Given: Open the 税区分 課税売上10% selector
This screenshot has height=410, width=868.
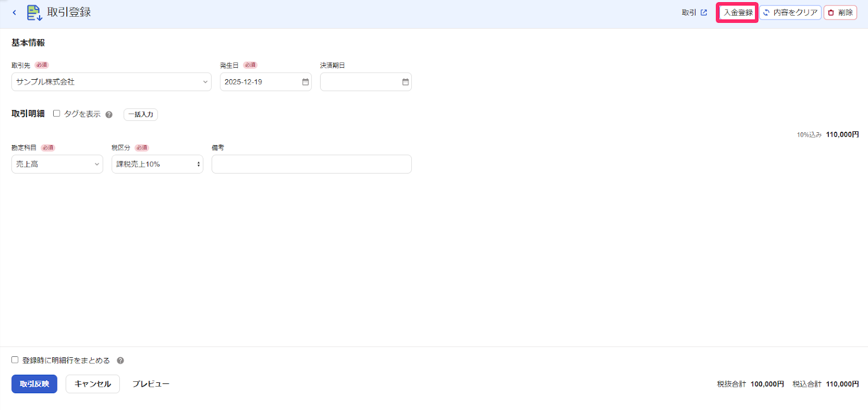Looking at the screenshot, I should [x=157, y=164].
